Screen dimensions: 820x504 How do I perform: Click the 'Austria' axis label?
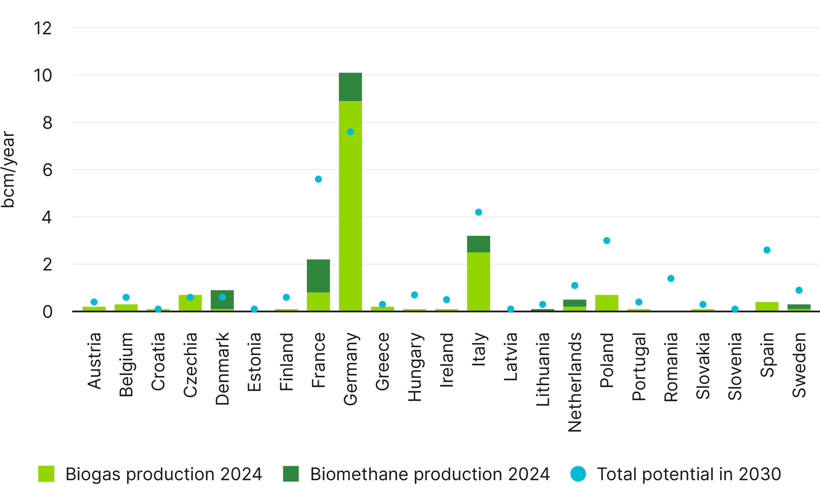point(94,361)
